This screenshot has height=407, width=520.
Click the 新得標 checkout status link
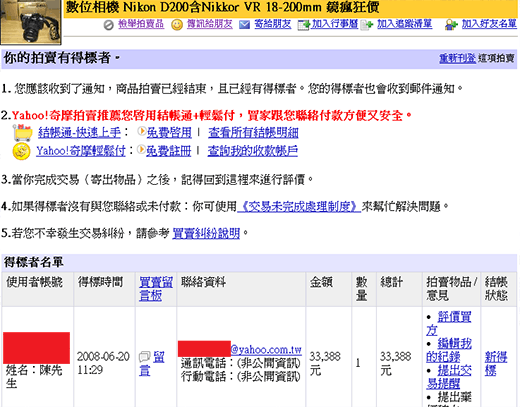point(496,363)
